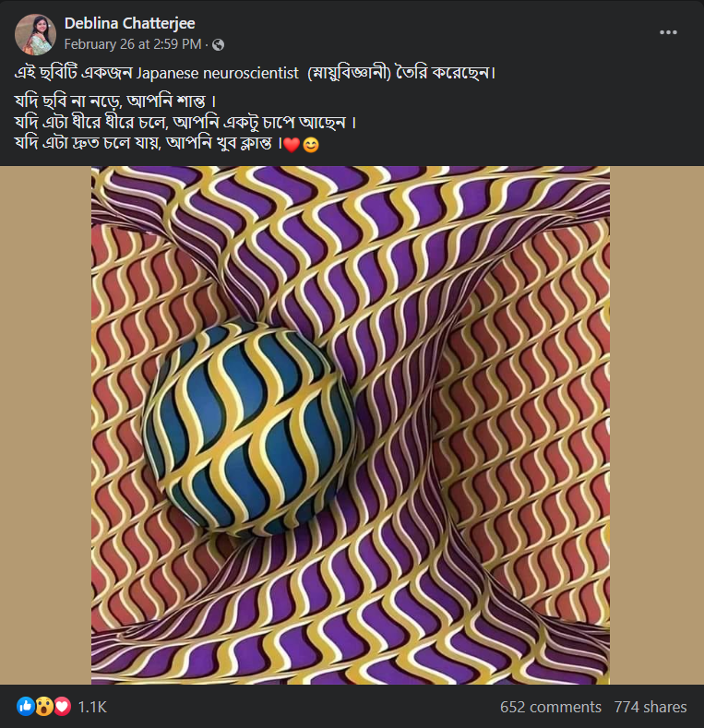The height and width of the screenshot is (728, 704).
Task: Open the three-dot post options menu
Action: [668, 32]
